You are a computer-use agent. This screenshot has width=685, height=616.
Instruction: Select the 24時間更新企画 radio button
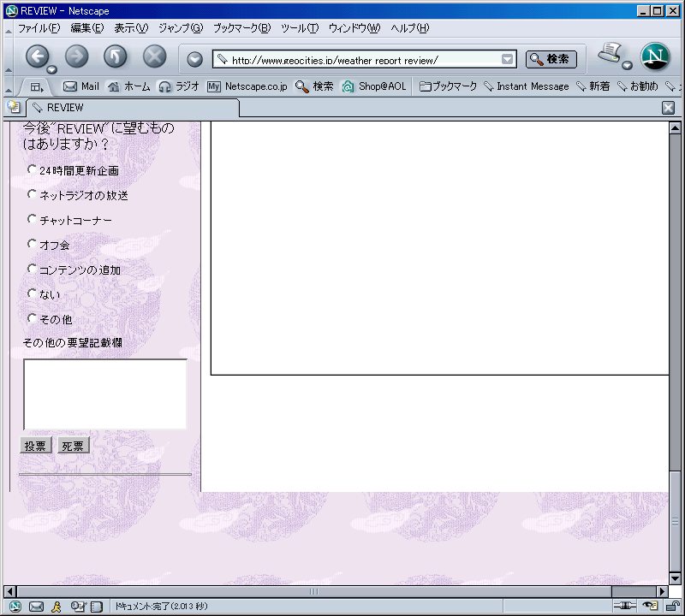click(x=32, y=169)
